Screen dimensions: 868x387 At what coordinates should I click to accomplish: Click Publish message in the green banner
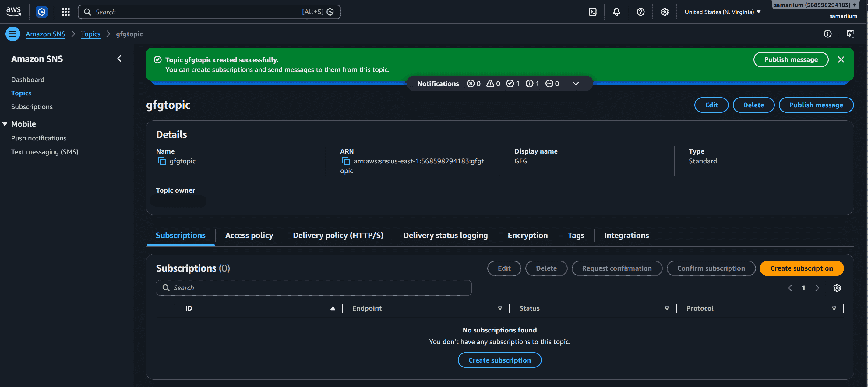(x=791, y=60)
